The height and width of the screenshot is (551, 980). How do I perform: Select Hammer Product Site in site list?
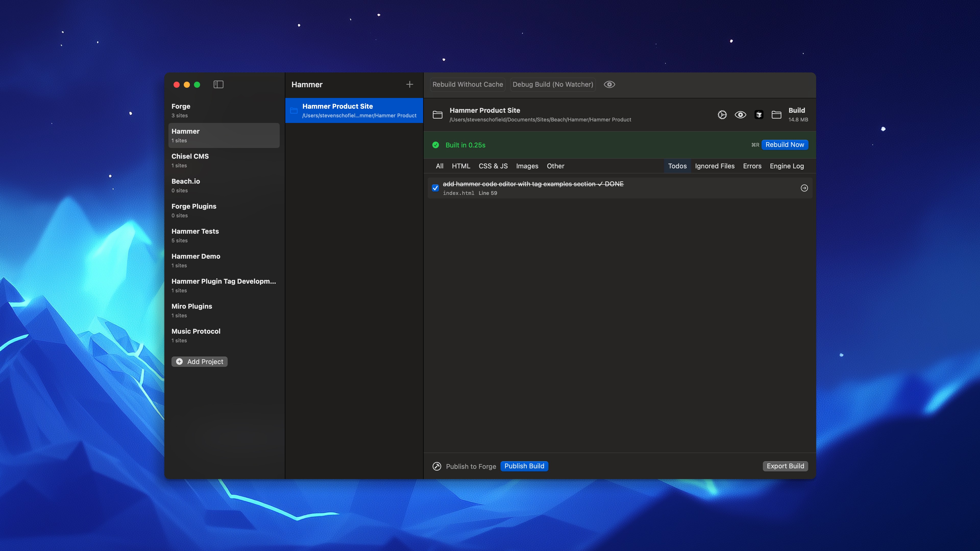point(354,111)
